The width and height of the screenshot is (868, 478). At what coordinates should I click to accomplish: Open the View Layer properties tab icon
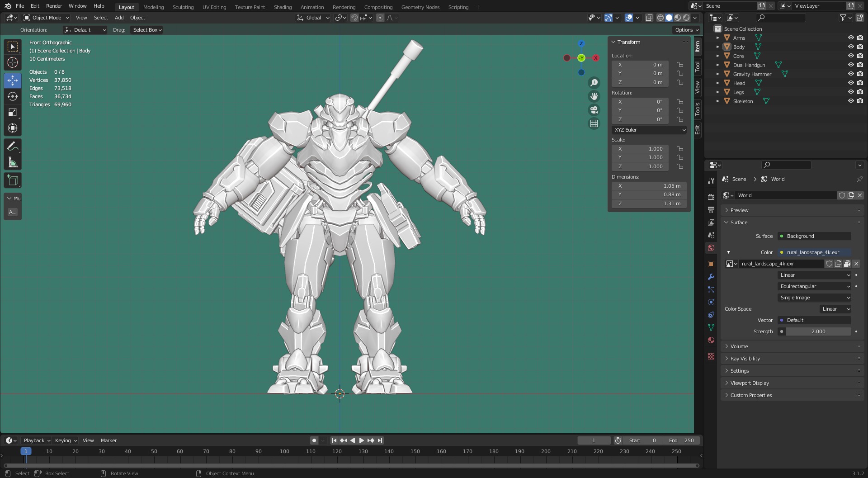click(711, 222)
